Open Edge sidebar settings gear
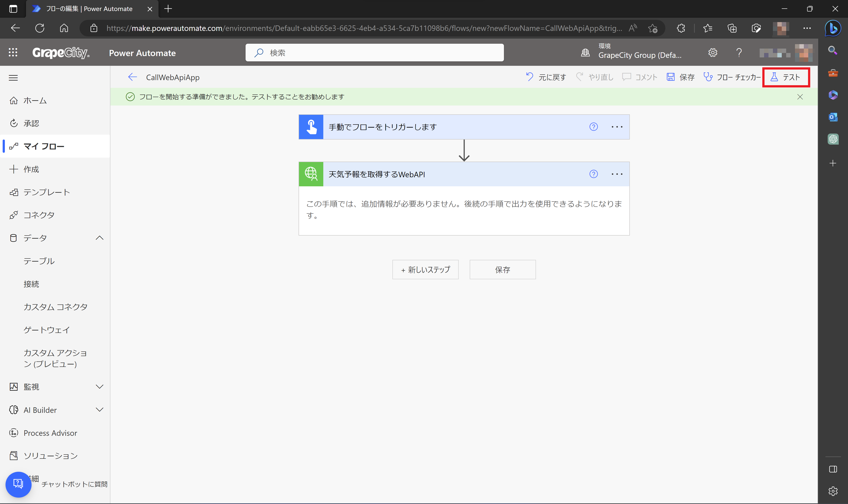Image resolution: width=848 pixels, height=504 pixels. pyautogui.click(x=833, y=491)
